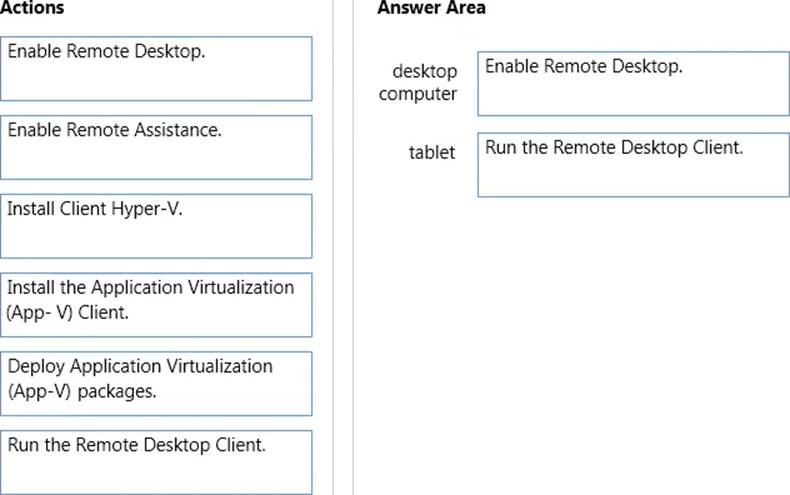Select Deploy Application Virtualization packages action
Viewport: 790px width, 495px height.
[157, 382]
